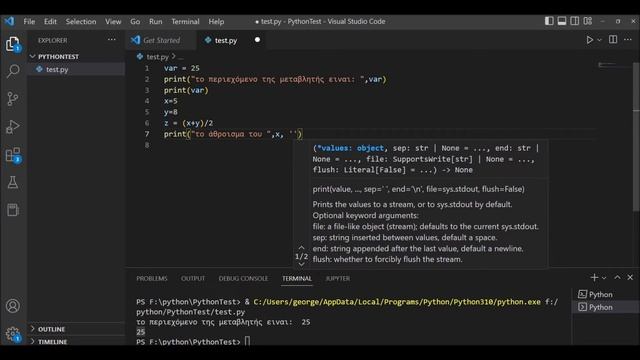Viewport: 640px width, 360px height.
Task: Open the Run dropdown arrow beside play
Action: pos(599,40)
